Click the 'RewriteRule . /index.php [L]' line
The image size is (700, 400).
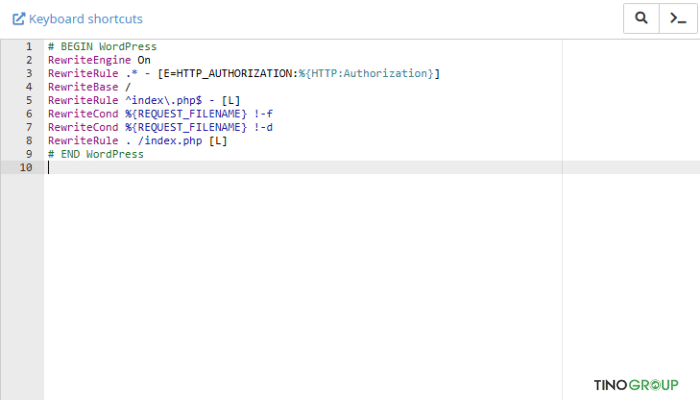[138, 140]
